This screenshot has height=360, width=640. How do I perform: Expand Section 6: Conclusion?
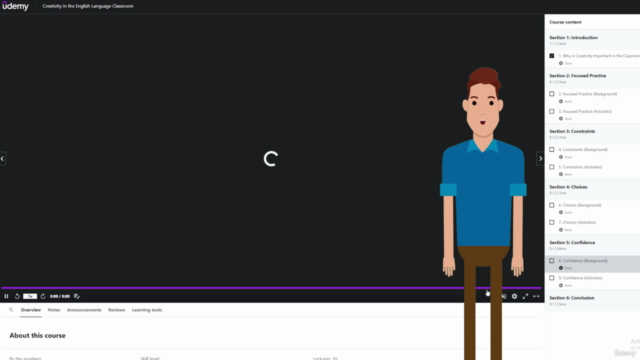pos(592,300)
